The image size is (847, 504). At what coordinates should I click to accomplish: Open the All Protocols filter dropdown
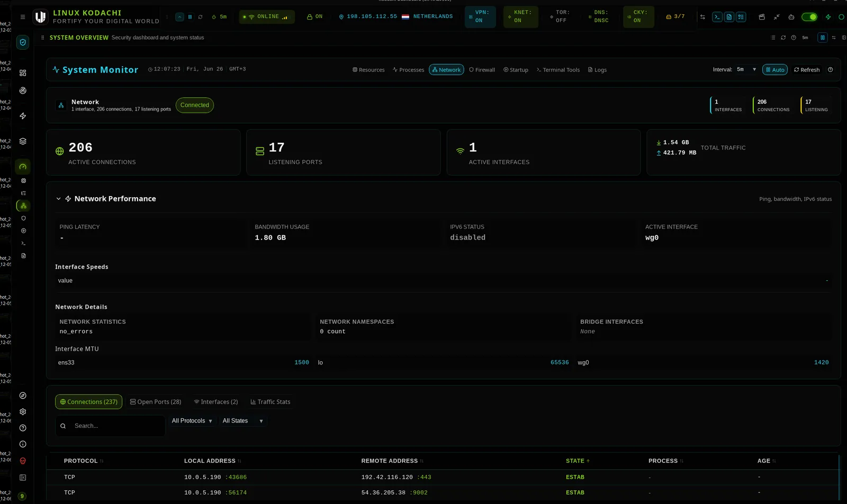(x=192, y=421)
